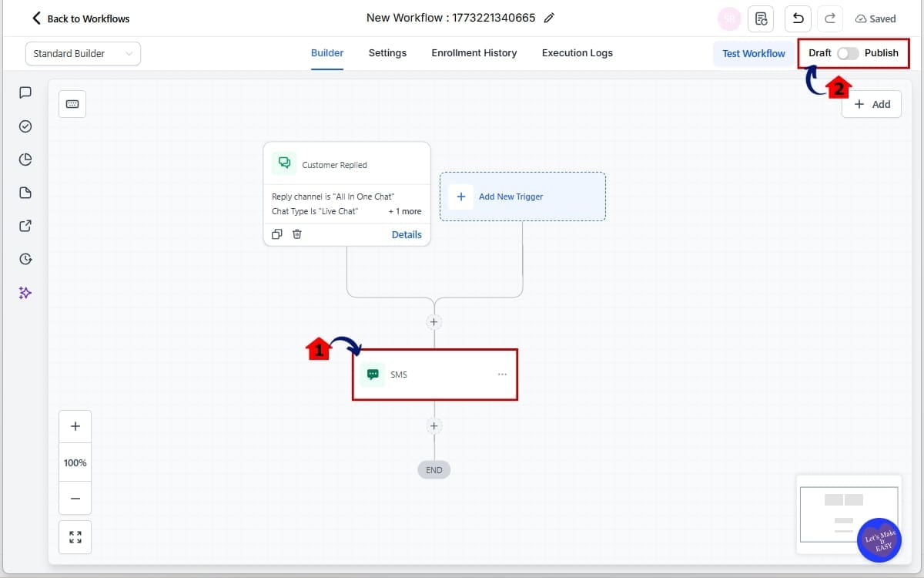Duplicate the Customer Replied trigger via copy icon
The width and height of the screenshot is (924, 578).
click(x=278, y=234)
